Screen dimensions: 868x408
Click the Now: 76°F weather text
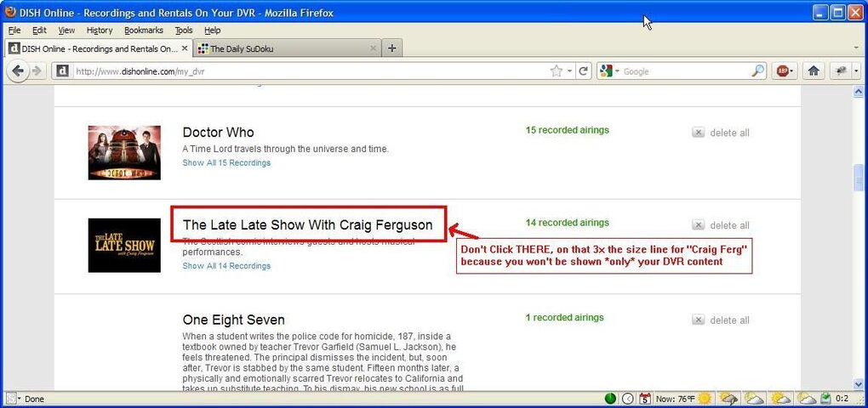[x=676, y=399]
